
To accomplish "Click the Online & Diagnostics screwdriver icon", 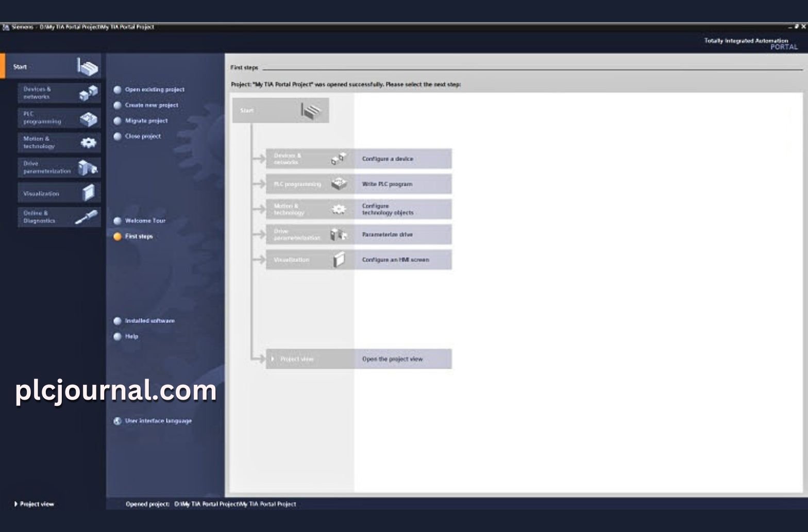I will click(87, 217).
